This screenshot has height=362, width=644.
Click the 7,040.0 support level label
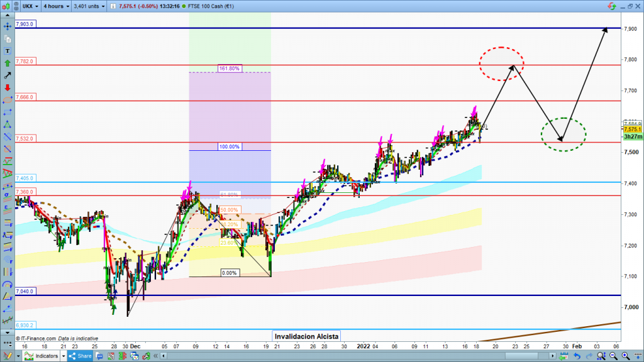tap(25, 291)
